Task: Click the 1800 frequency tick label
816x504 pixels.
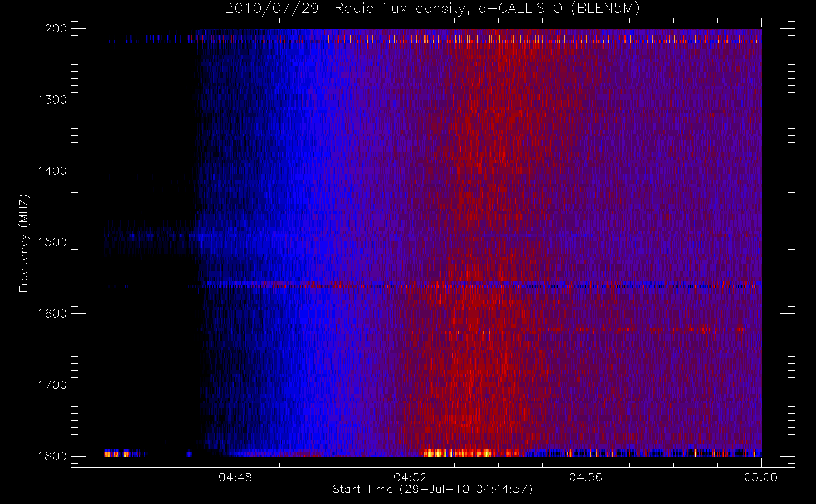Action: pyautogui.click(x=52, y=456)
